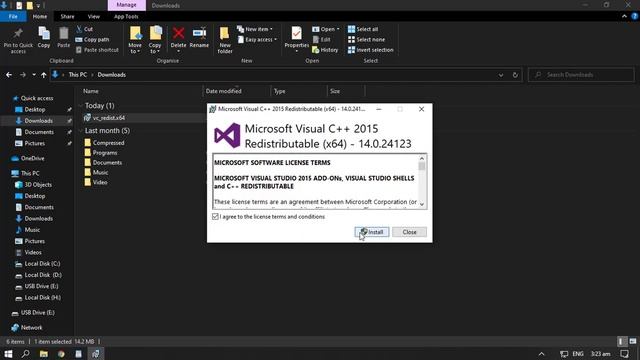Switch to the App Tools tab

(126, 16)
